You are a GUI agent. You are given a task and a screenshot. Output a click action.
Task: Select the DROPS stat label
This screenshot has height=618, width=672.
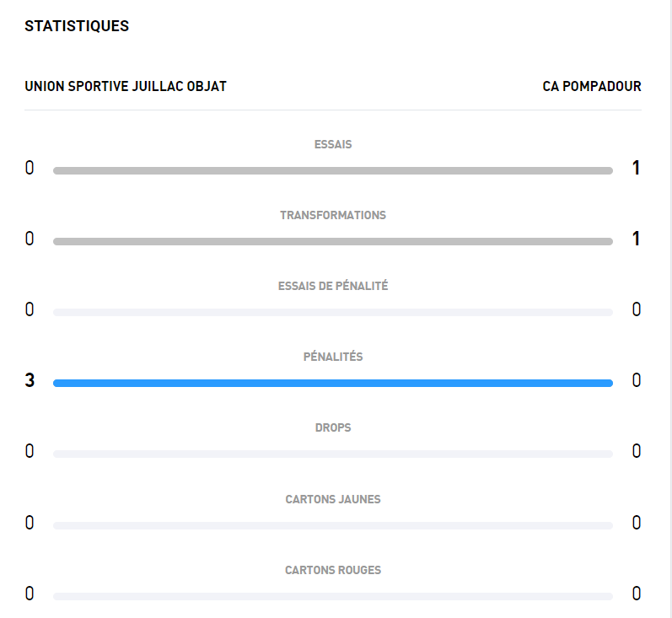pos(333,427)
